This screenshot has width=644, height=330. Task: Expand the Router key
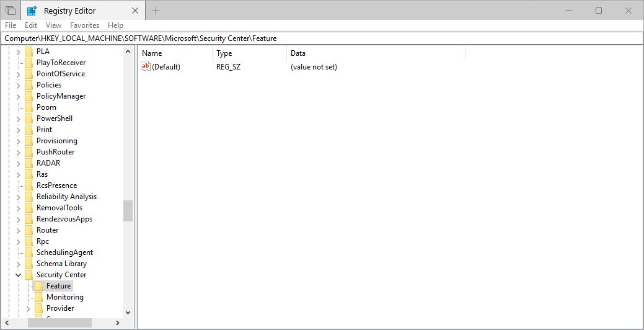pyautogui.click(x=18, y=230)
